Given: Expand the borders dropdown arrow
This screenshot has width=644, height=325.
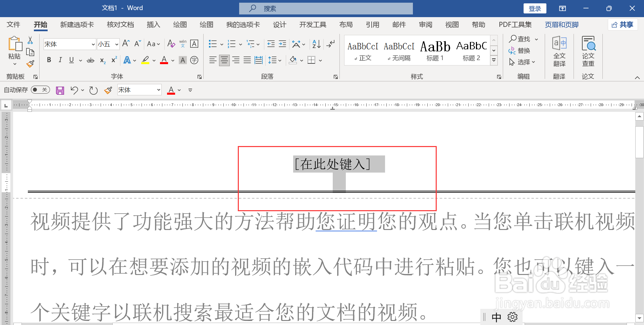Looking at the screenshot, I should point(320,60).
